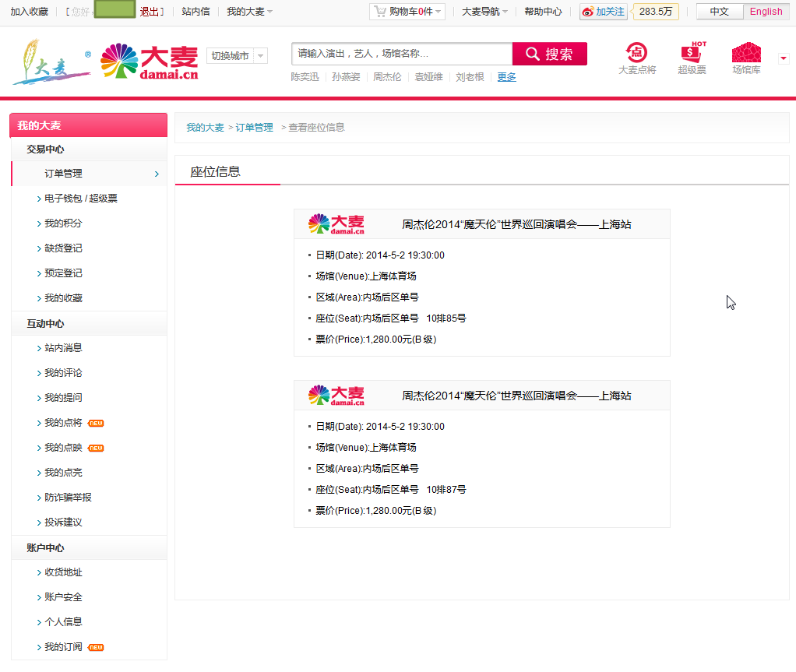796x672 pixels.
Task: Open 收货地址 in sidebar
Action: coord(63,572)
